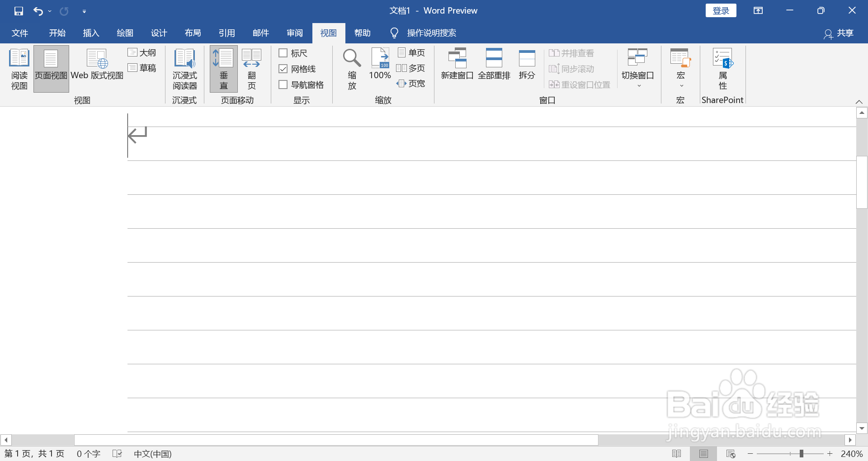
Task: Click 重设窗口位置 reset window position
Action: click(x=580, y=85)
